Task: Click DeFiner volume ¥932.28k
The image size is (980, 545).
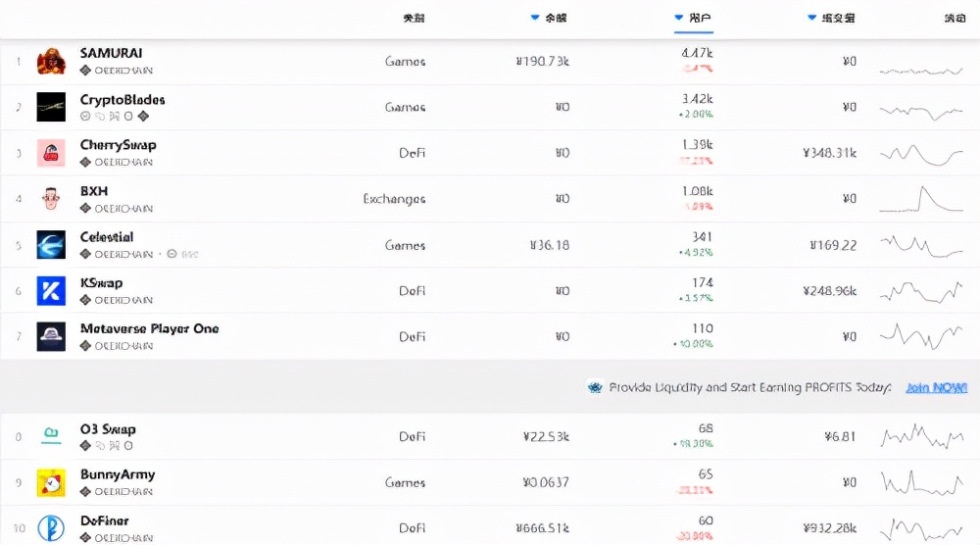Action: [x=829, y=528]
